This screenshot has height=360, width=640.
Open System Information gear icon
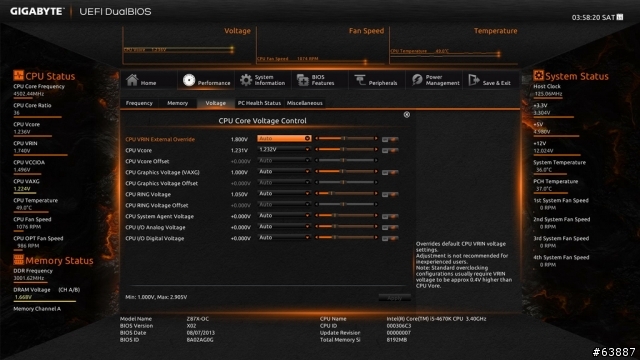point(246,80)
